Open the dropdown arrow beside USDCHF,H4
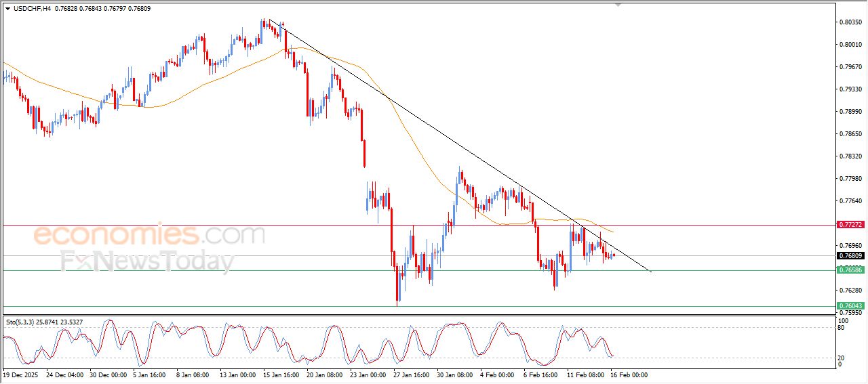This screenshot has width=868, height=384. tap(7, 9)
